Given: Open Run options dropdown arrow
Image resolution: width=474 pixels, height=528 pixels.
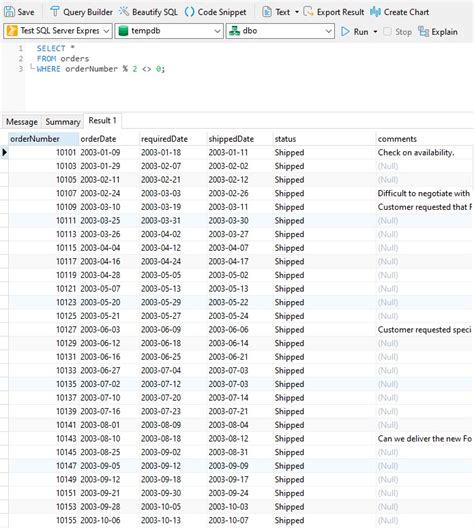Looking at the screenshot, I should [x=375, y=32].
